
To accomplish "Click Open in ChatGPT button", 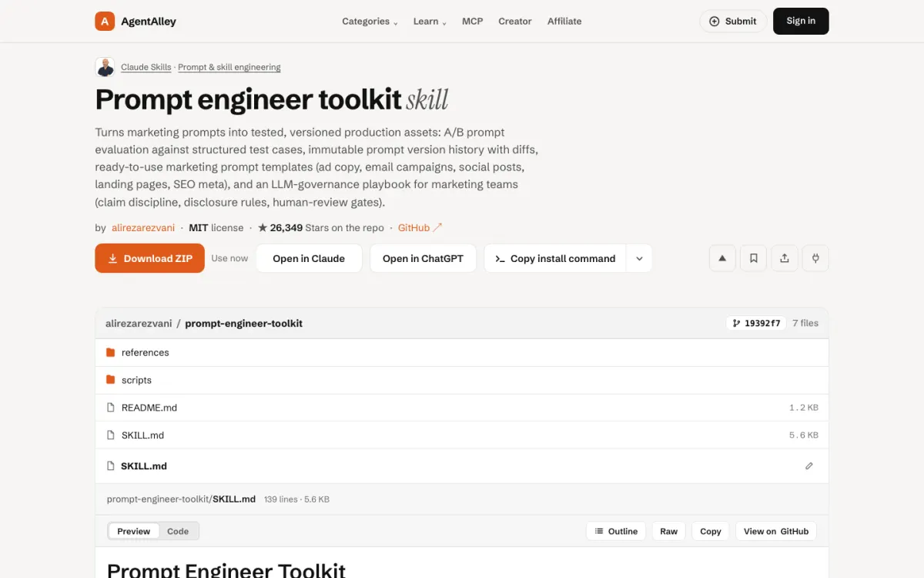I will coord(423,258).
